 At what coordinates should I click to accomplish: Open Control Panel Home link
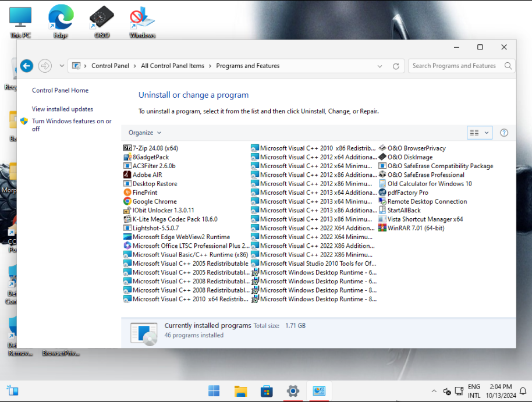[x=60, y=90]
